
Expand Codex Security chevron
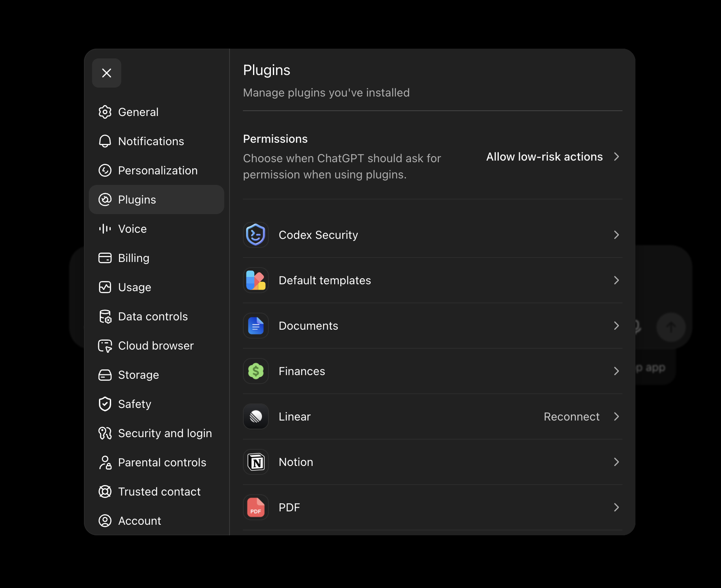click(x=616, y=235)
